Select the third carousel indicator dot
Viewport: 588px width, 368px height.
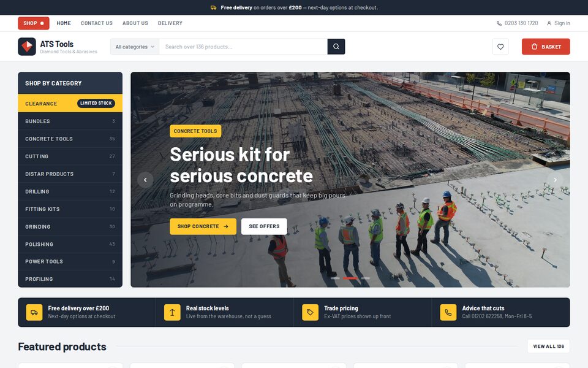[365, 278]
